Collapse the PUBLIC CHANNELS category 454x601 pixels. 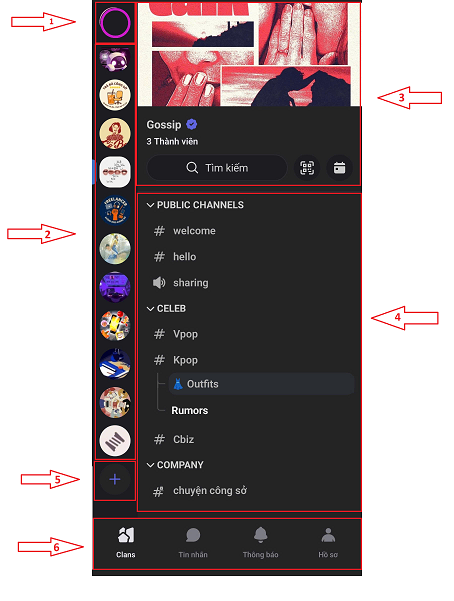pyautogui.click(x=195, y=205)
